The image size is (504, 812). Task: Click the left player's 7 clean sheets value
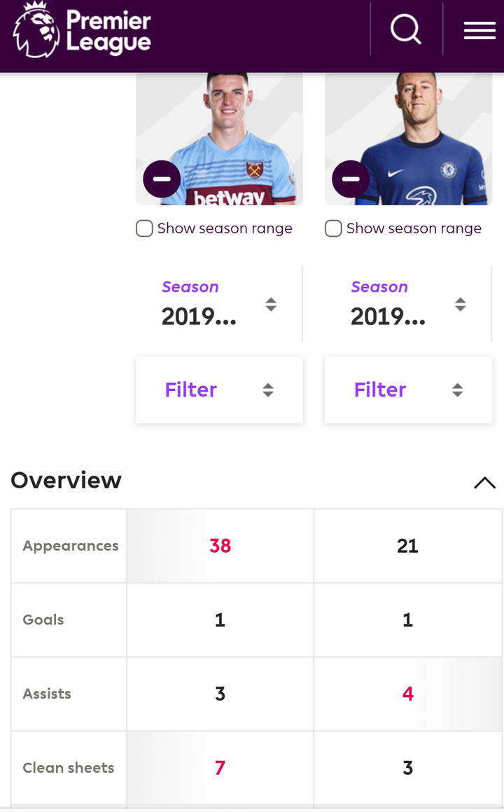220,768
